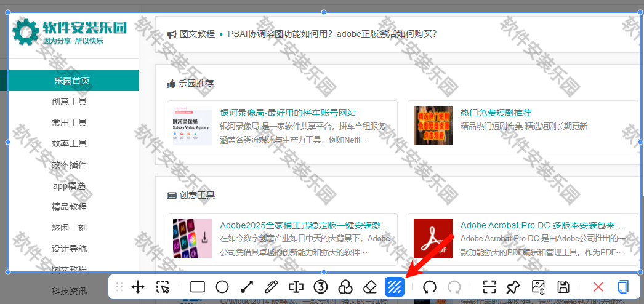Select the text insertion tool

click(x=296, y=287)
